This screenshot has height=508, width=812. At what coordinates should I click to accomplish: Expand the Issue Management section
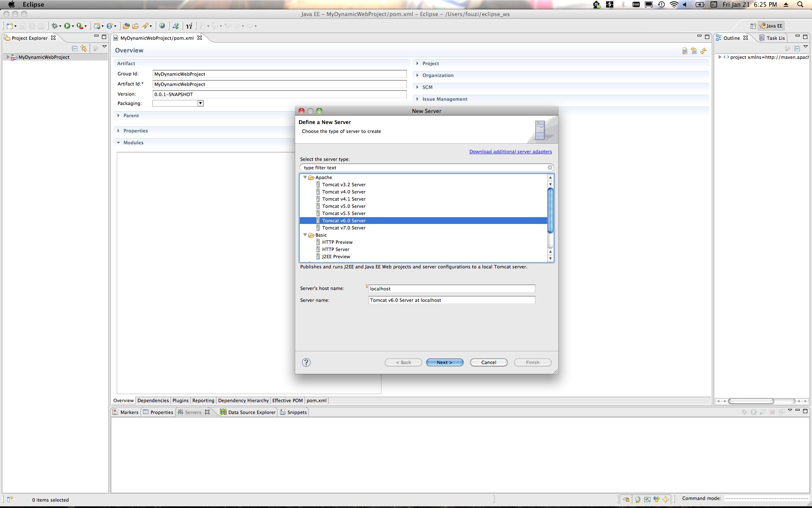[417, 99]
